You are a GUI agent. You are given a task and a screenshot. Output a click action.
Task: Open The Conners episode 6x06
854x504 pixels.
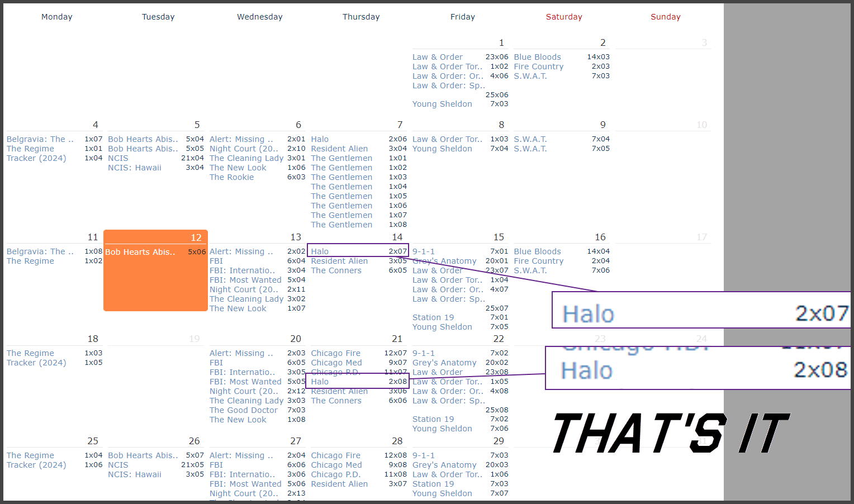336,401
